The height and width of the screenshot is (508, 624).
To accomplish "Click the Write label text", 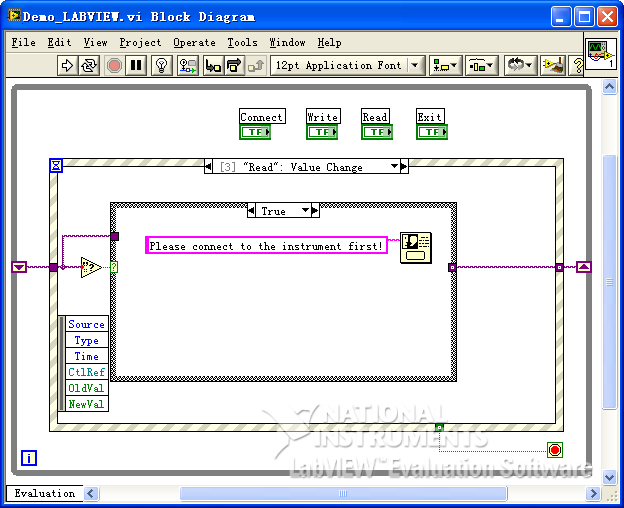I will click(323, 117).
